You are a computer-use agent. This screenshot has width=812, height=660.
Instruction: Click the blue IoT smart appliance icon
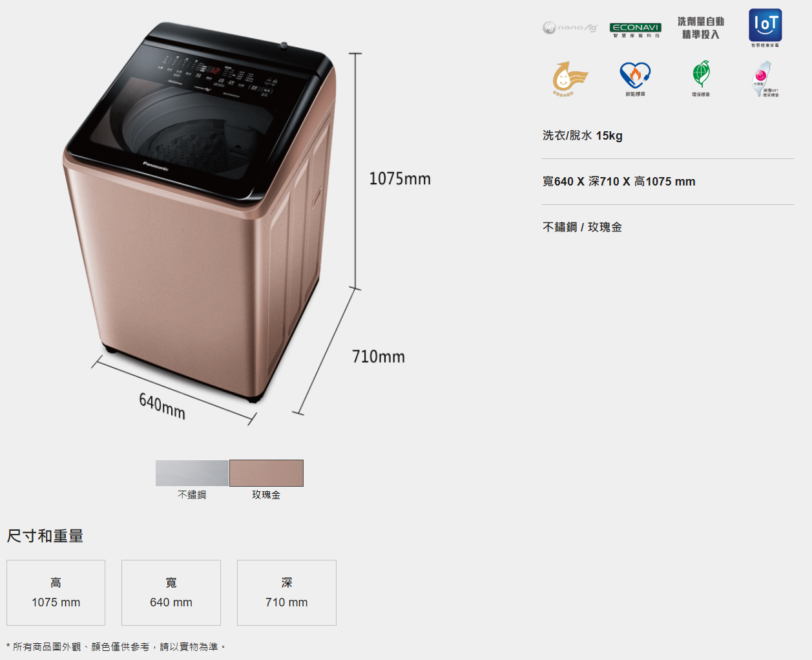(x=765, y=28)
